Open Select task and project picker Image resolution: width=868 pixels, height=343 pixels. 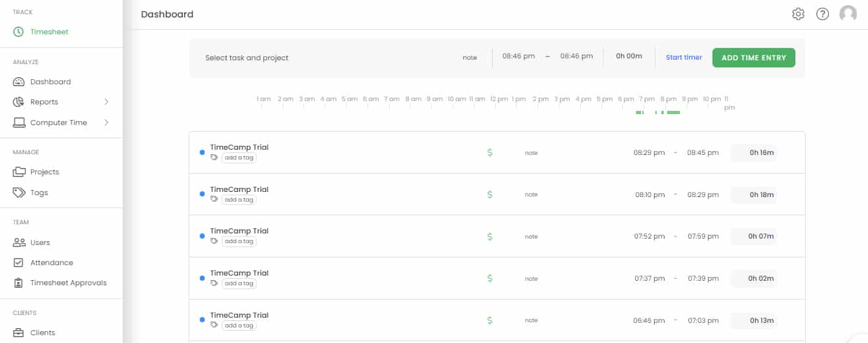point(247,58)
